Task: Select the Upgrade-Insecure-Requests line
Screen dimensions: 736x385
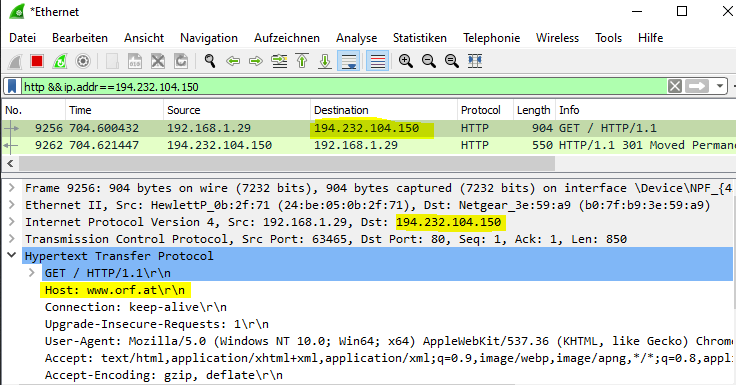Action: [157, 324]
